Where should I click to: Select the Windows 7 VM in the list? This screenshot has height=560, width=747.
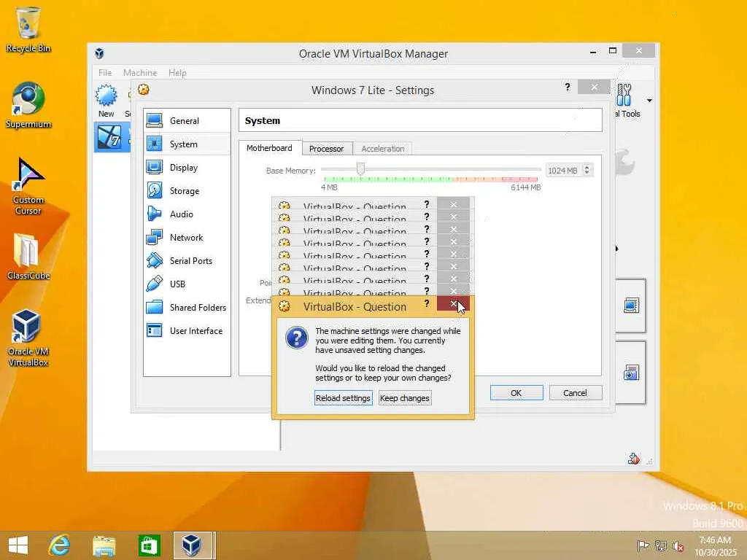click(x=112, y=137)
